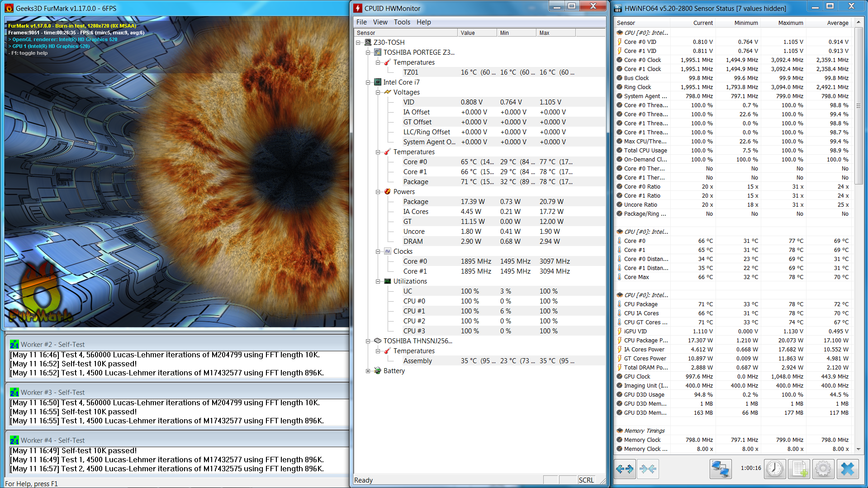Collapse the Voltages branch

pyautogui.click(x=378, y=92)
